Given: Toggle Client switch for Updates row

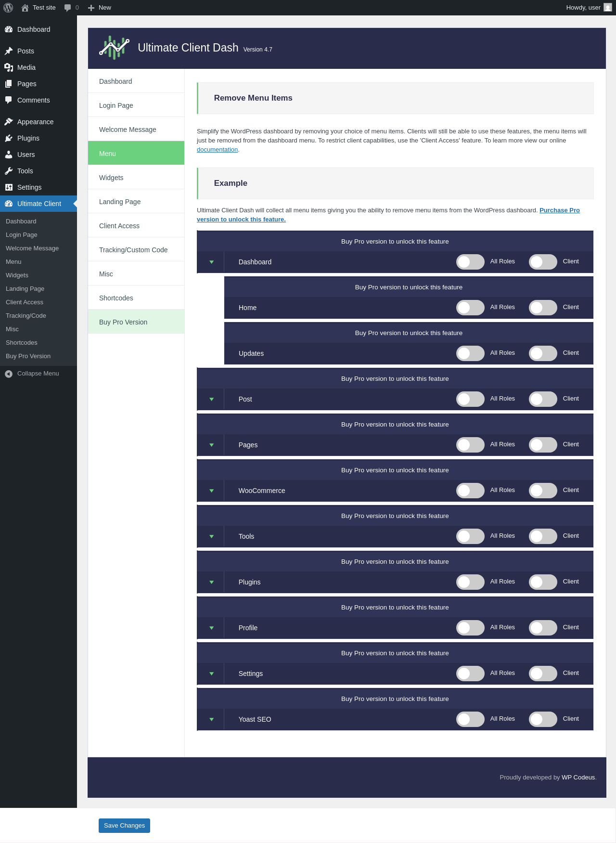Looking at the screenshot, I should (543, 353).
